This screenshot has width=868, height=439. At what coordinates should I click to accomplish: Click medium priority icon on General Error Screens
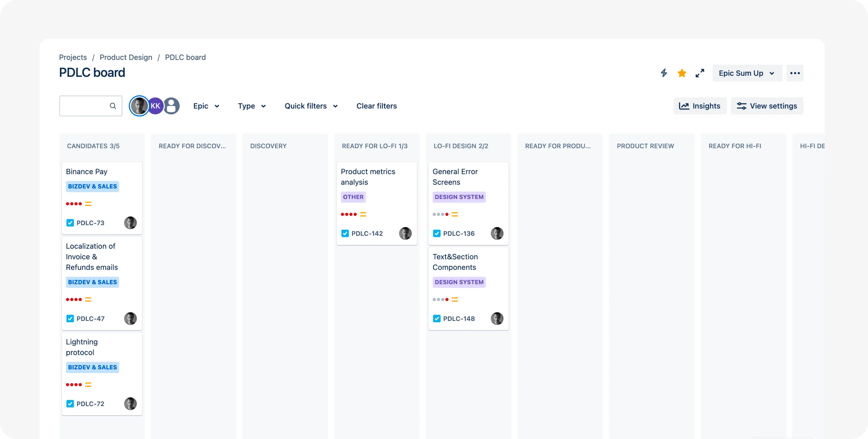coord(455,214)
